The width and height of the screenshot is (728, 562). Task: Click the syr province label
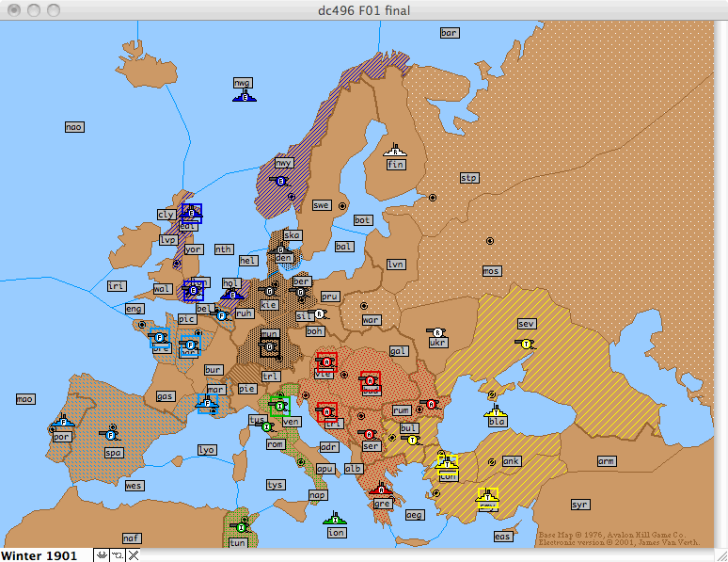click(580, 505)
